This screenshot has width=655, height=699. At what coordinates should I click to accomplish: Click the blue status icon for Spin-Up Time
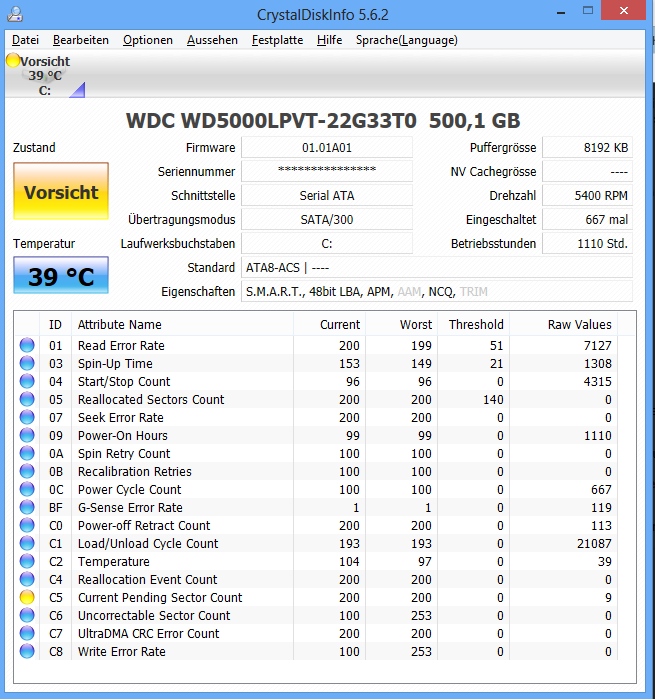(27, 363)
